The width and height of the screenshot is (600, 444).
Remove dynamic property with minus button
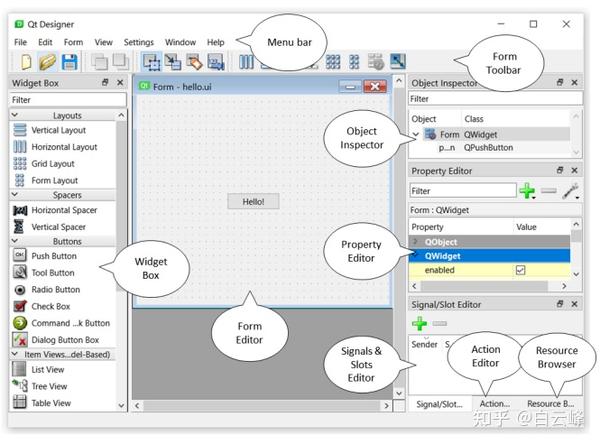tap(549, 191)
